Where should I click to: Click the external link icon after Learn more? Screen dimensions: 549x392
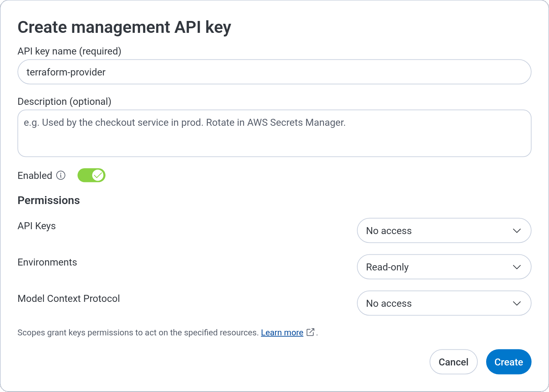(310, 332)
